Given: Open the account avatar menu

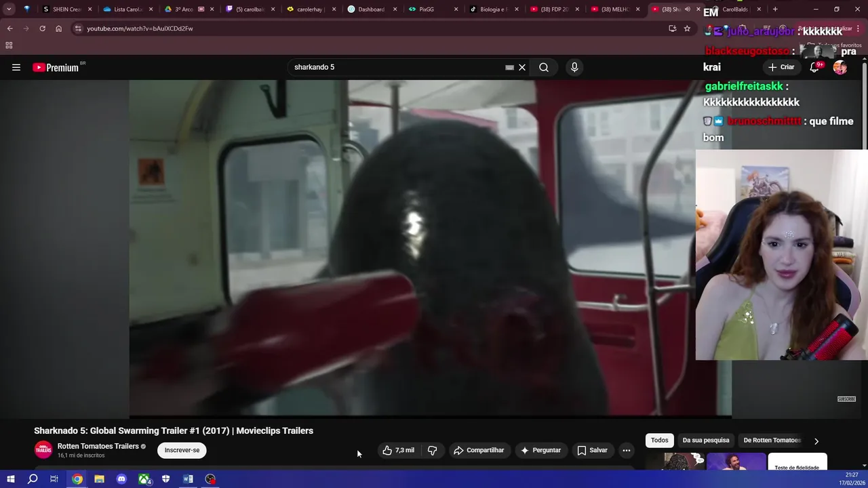Looking at the screenshot, I should click(x=840, y=67).
